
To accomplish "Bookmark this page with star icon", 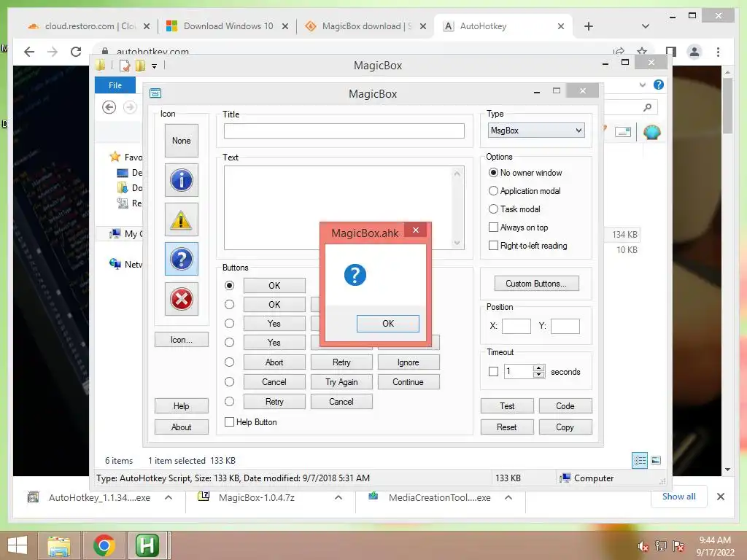I will 642,51.
